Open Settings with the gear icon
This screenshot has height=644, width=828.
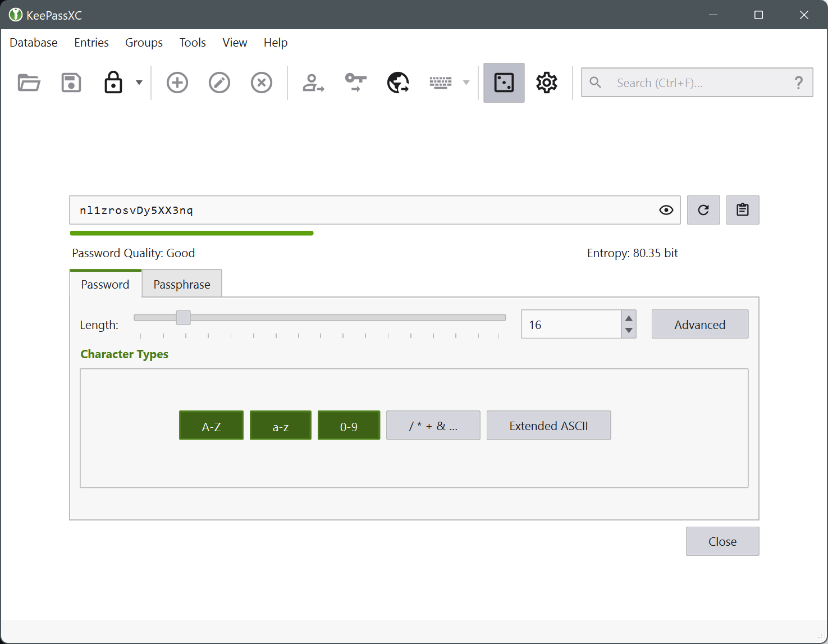(x=546, y=83)
